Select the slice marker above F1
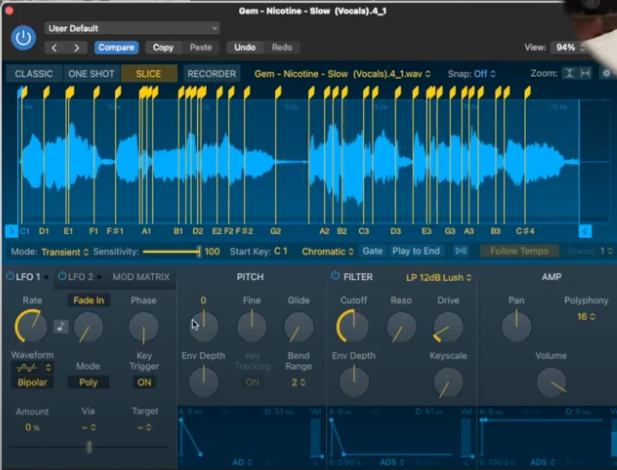 96,93
